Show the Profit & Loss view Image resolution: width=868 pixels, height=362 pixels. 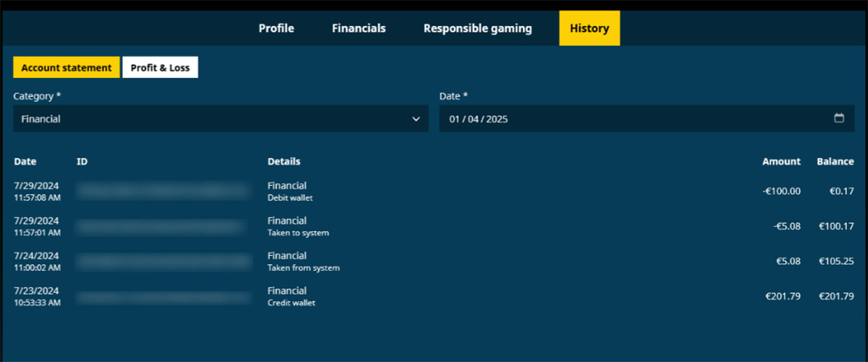pos(160,68)
